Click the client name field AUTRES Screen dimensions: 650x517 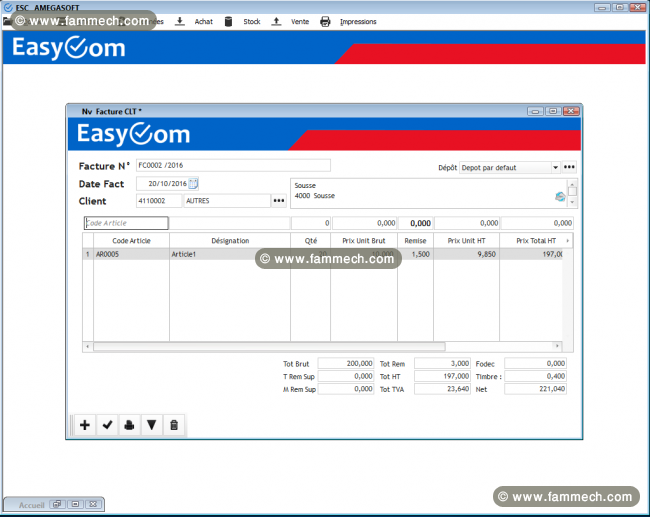coord(227,201)
